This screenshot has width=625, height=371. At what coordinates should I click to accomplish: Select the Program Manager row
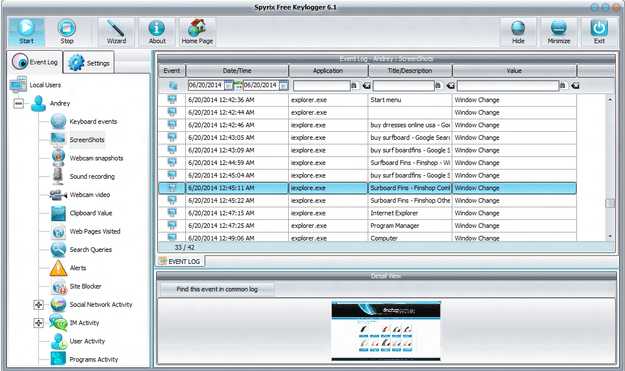(x=367, y=226)
